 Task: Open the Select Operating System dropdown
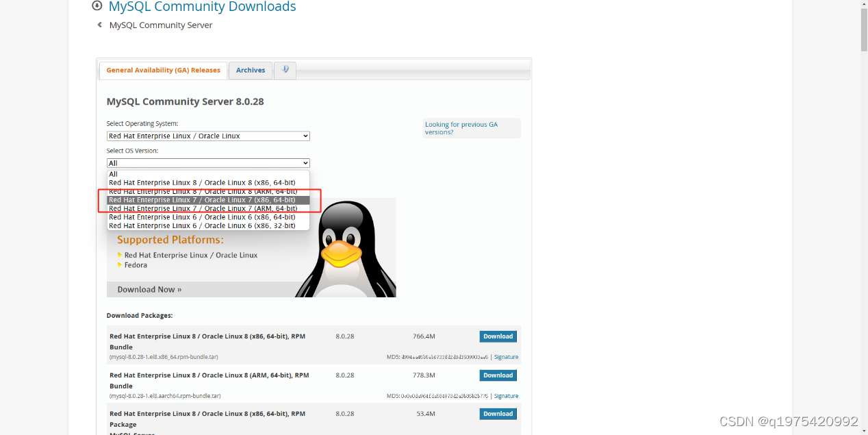tap(208, 136)
